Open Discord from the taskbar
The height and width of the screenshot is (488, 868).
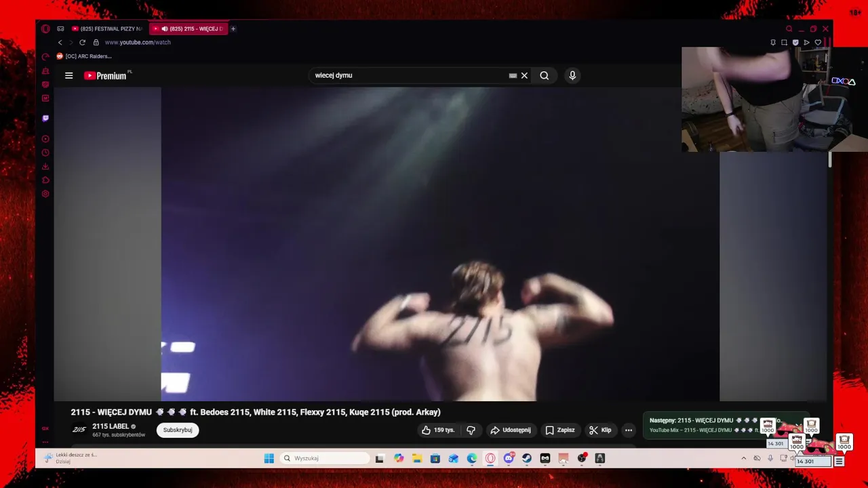click(x=509, y=458)
